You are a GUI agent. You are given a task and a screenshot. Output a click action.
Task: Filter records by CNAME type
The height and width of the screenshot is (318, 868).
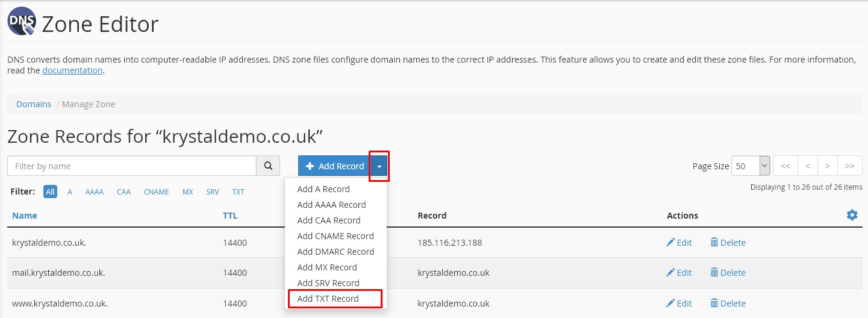157,192
